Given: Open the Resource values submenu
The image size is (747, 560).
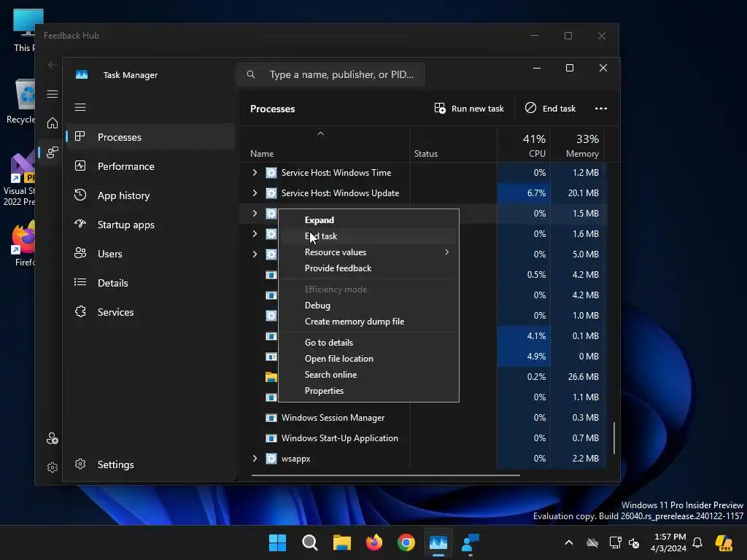Looking at the screenshot, I should (x=368, y=252).
